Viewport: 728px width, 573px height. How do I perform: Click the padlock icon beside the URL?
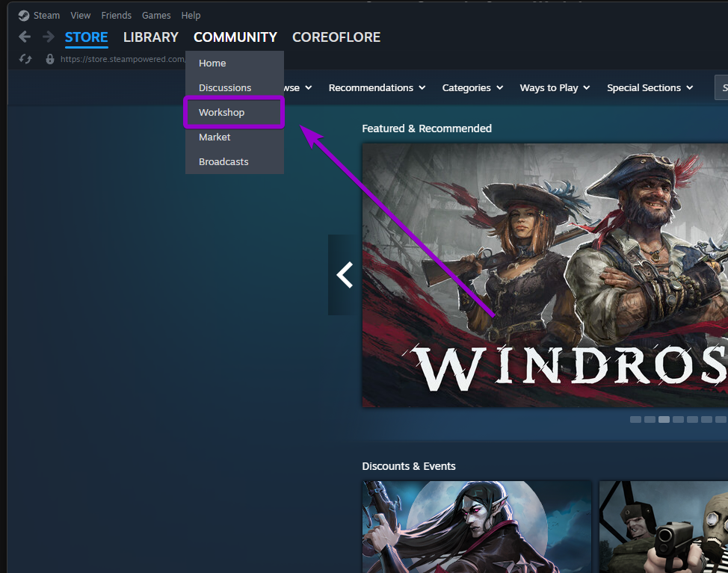pos(49,59)
